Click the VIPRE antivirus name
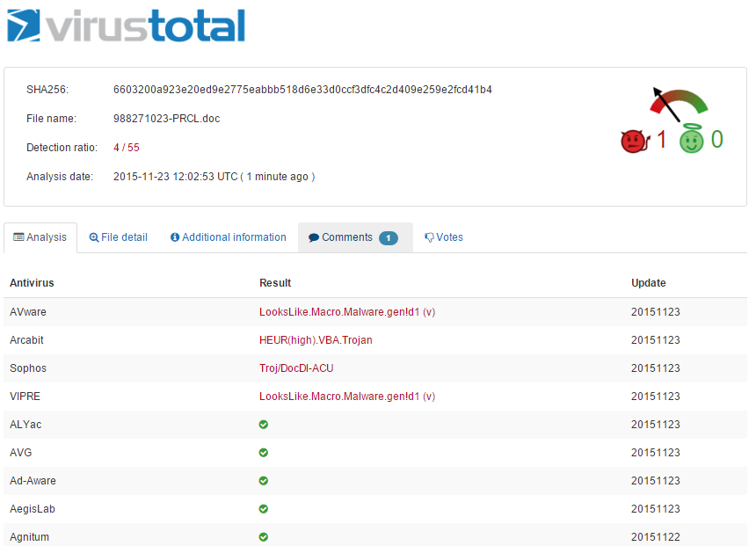Image resolution: width=756 pixels, height=546 pixels. (x=25, y=397)
